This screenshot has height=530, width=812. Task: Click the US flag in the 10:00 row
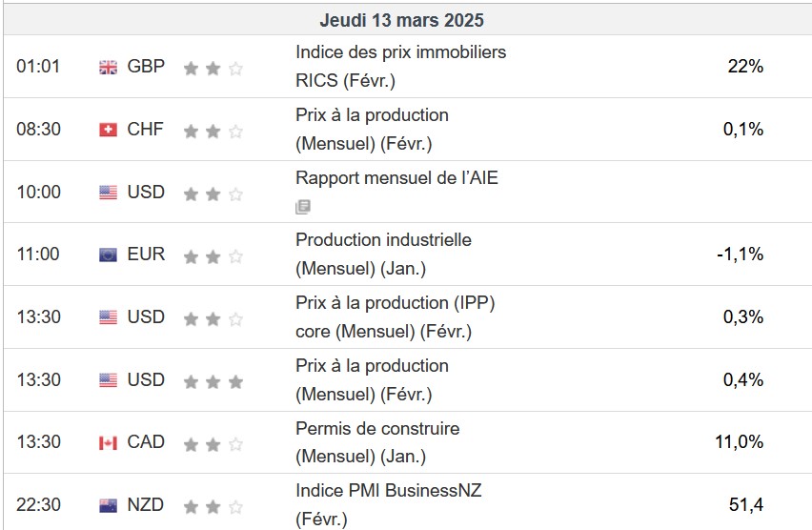pyautogui.click(x=108, y=193)
